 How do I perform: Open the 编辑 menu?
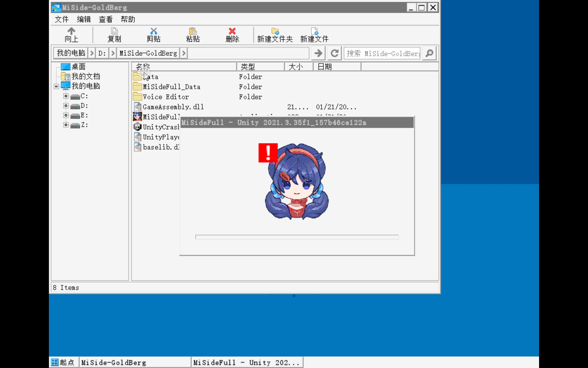click(84, 19)
